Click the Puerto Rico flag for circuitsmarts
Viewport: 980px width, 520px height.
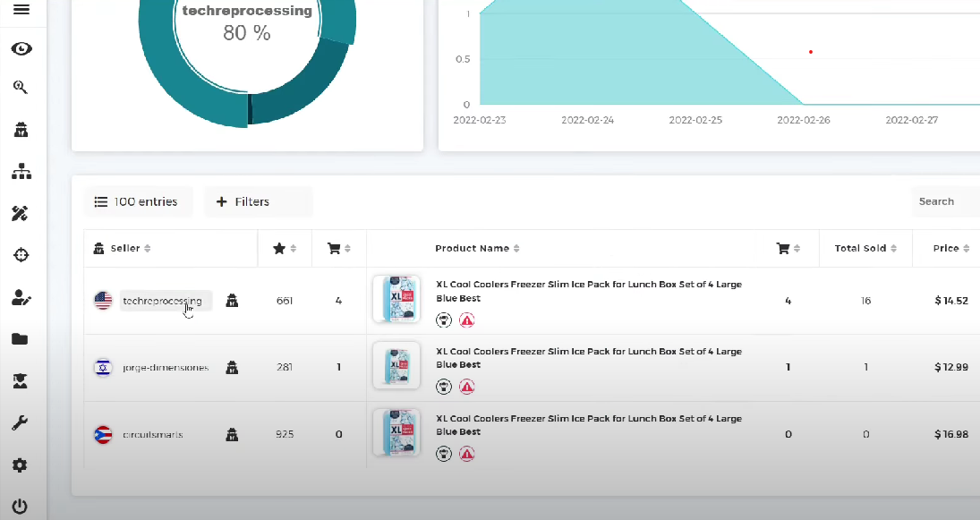pyautogui.click(x=103, y=434)
